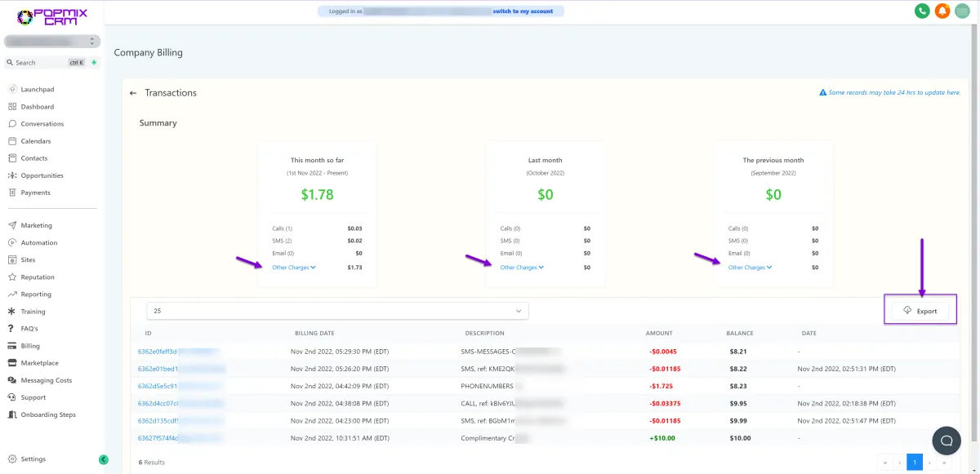Click the back arrow beside Transactions

click(133, 93)
